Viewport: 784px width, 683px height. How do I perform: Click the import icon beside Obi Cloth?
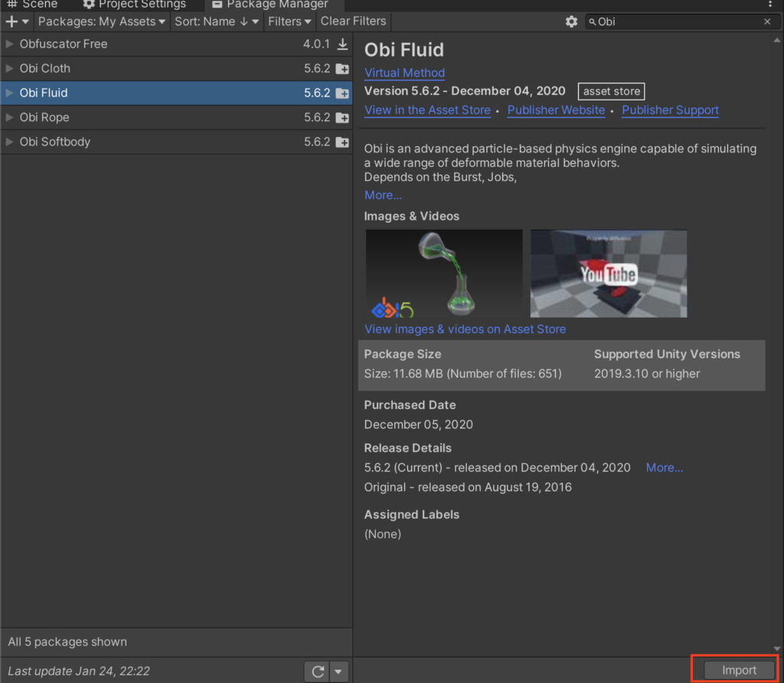pos(342,68)
